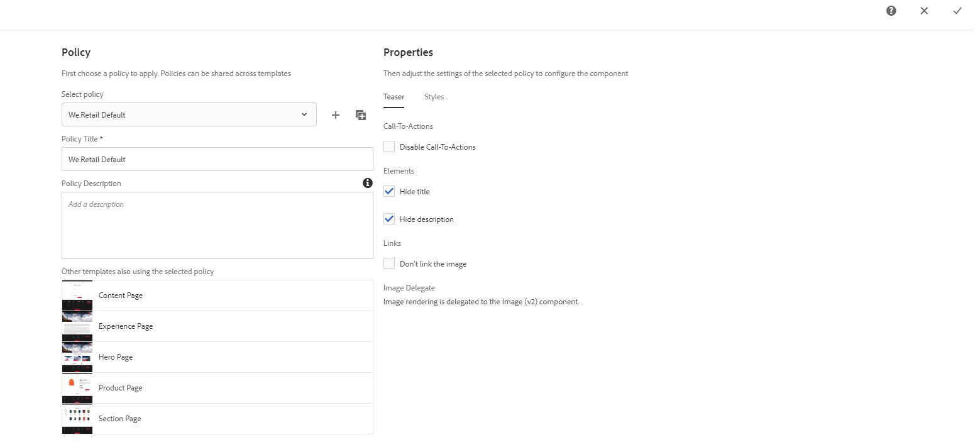Uncheck the Hide description checkbox
This screenshot has height=447, width=980.
coord(390,219)
